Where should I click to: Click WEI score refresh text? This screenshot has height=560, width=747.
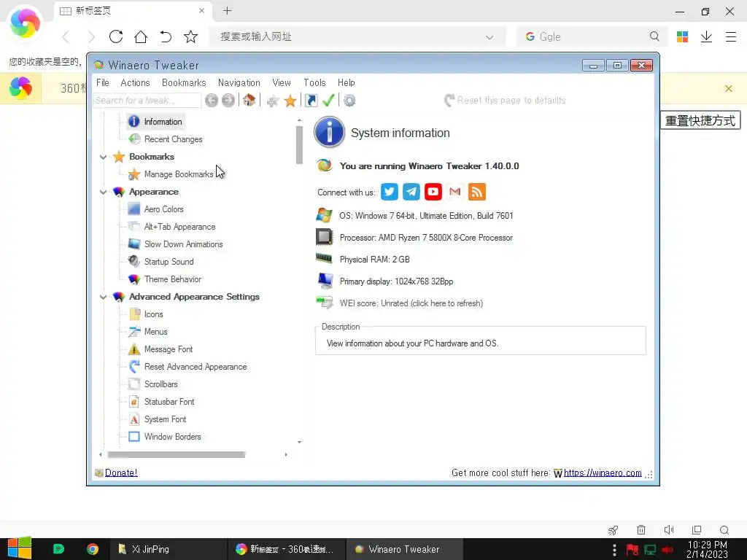coord(411,303)
